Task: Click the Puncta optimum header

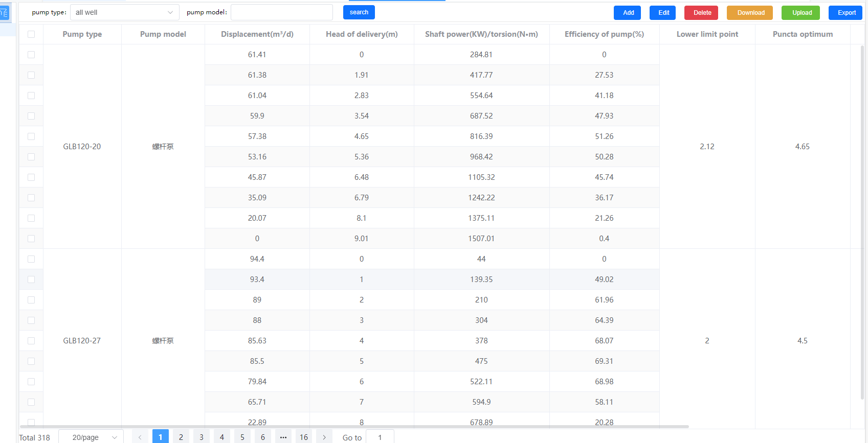Action: coord(803,34)
